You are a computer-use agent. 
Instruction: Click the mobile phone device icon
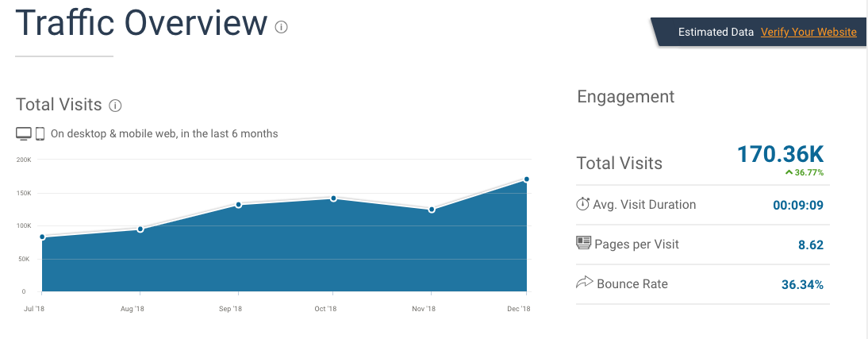[x=40, y=133]
